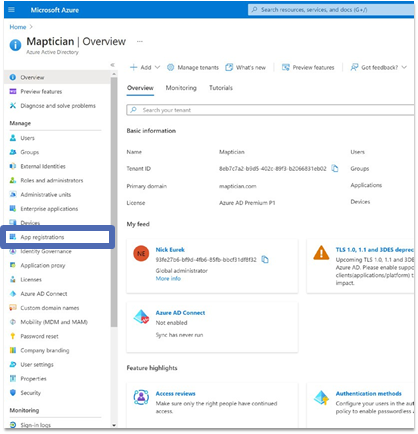Open the Nick Eurek profile link
Image resolution: width=418 pixels, height=434 pixels.
170,250
